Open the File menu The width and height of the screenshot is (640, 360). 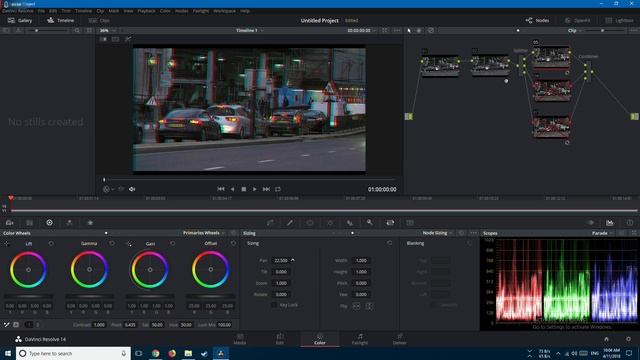point(41,11)
